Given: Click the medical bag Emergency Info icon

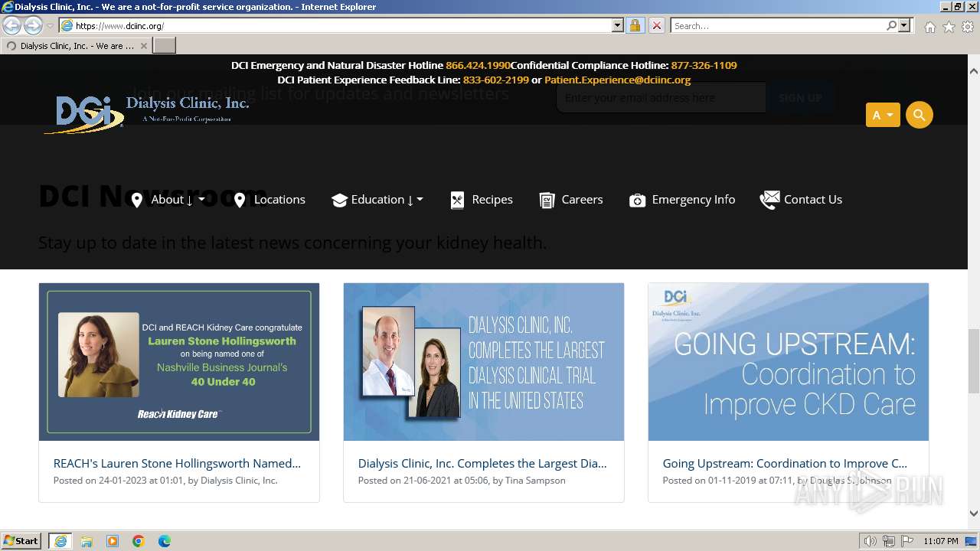Looking at the screenshot, I should pyautogui.click(x=637, y=201).
